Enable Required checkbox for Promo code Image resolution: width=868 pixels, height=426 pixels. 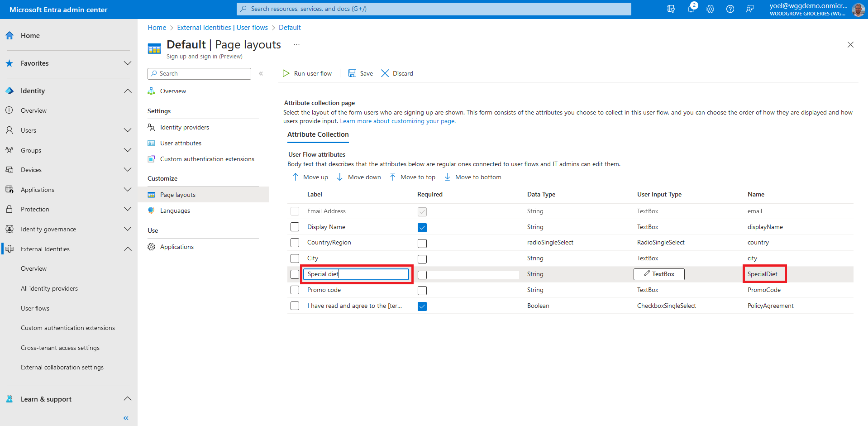click(x=422, y=291)
